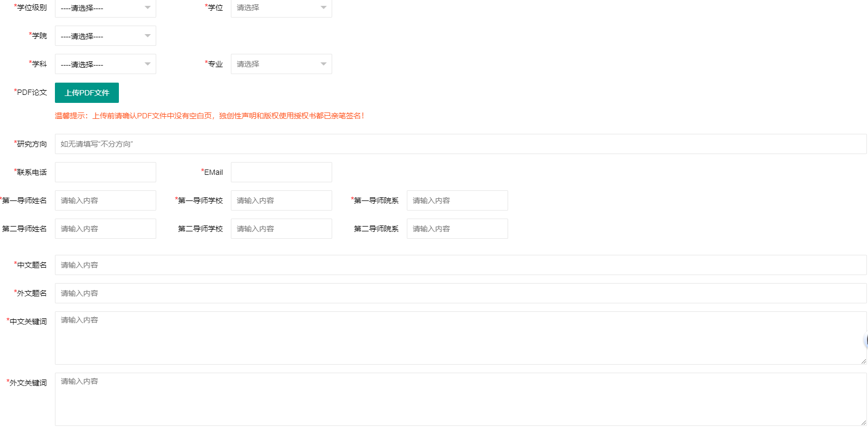Click the 第一导师院系 input box

(457, 200)
